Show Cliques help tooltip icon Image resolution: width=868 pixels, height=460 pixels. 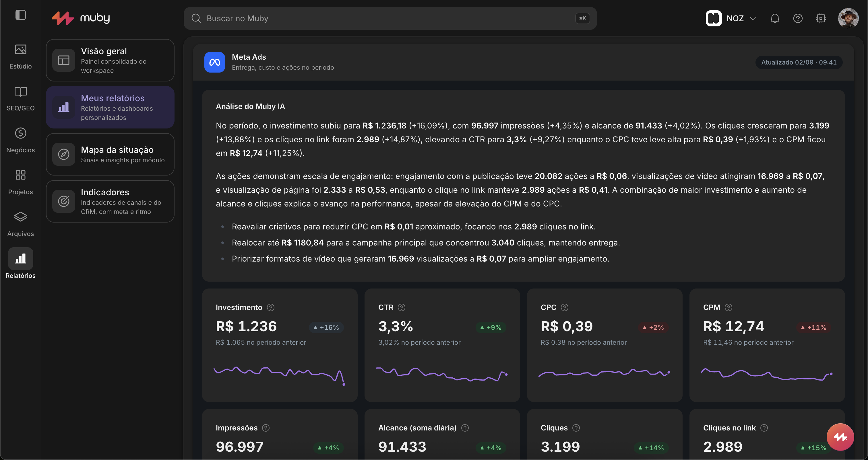pyautogui.click(x=576, y=428)
